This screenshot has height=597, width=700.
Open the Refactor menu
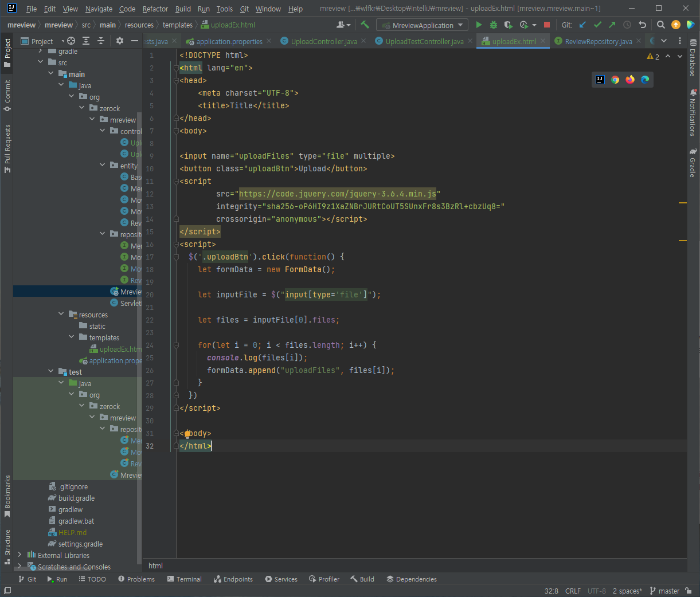155,9
